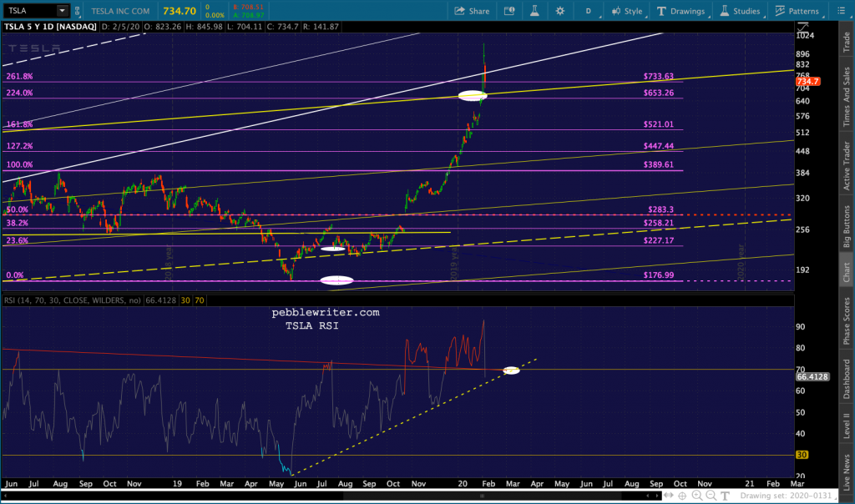
Task: Click the scroll-right arrow near zoom tools
Action: tap(656, 496)
